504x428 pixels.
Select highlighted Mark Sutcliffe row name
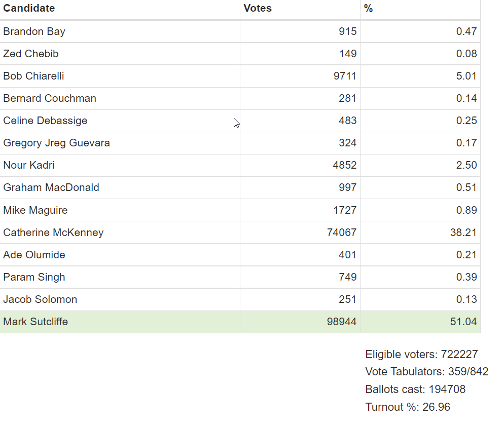click(35, 322)
